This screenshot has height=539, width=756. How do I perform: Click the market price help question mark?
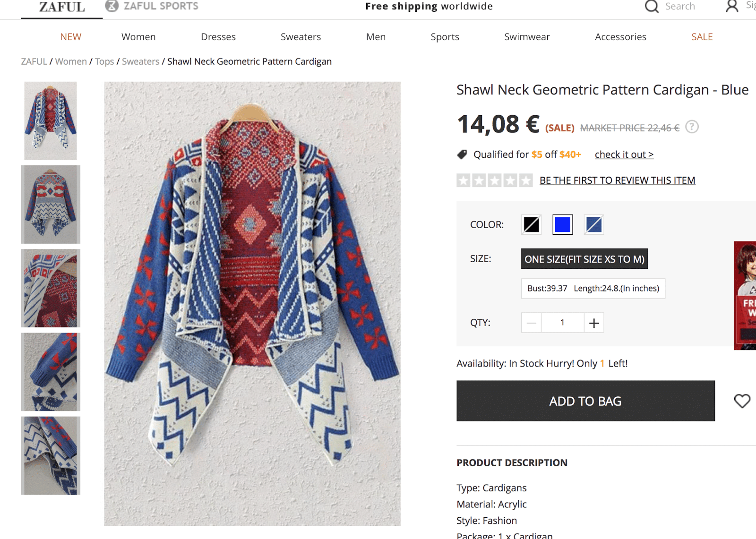692,127
